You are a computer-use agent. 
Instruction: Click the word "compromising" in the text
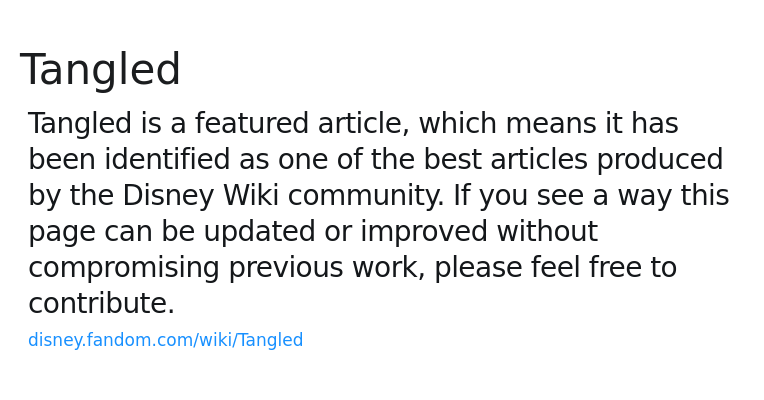124,269
